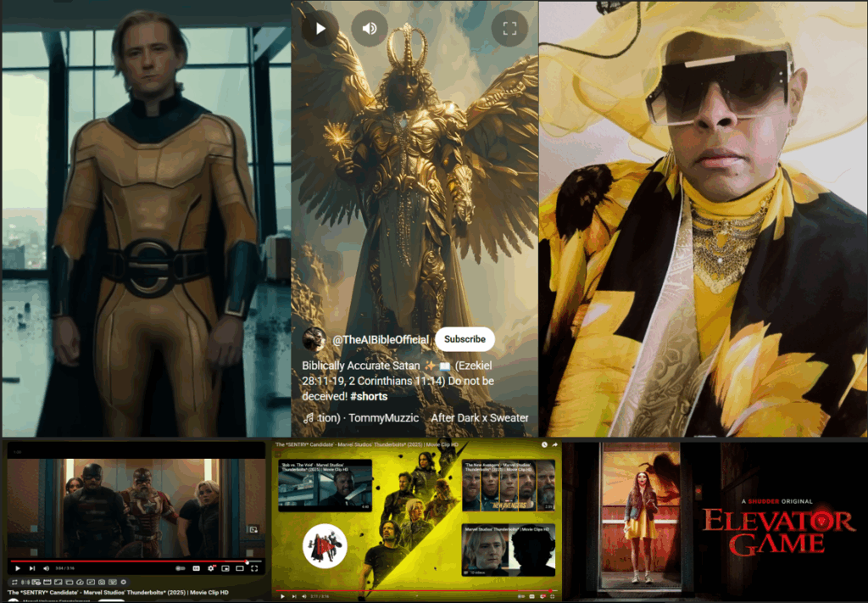Open 'The SENTRY Candidate' video title below player

(x=118, y=593)
